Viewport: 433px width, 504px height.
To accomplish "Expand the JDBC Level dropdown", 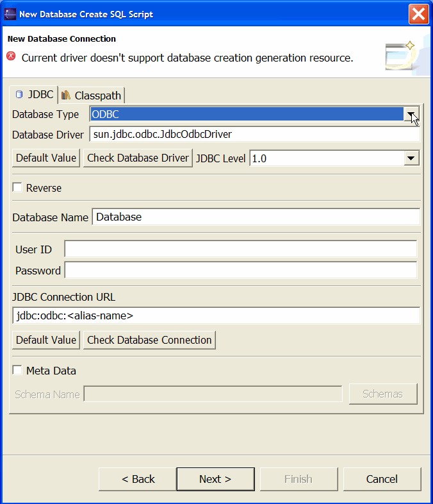I will (x=411, y=158).
